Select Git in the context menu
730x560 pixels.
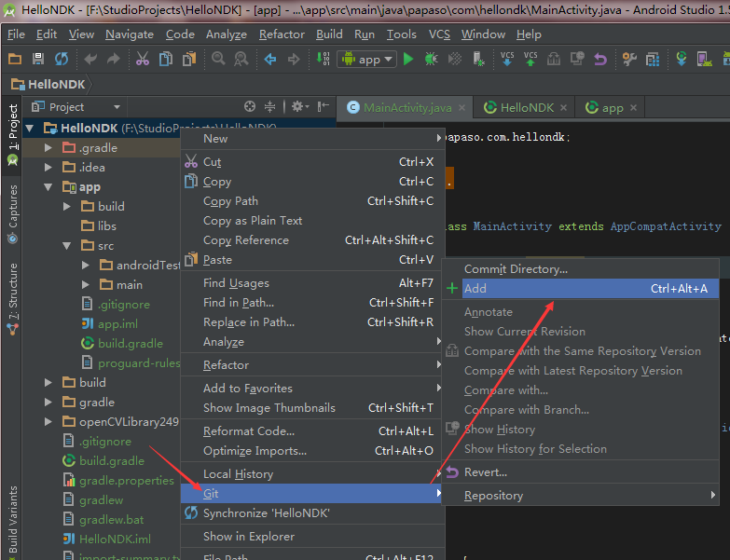311,494
